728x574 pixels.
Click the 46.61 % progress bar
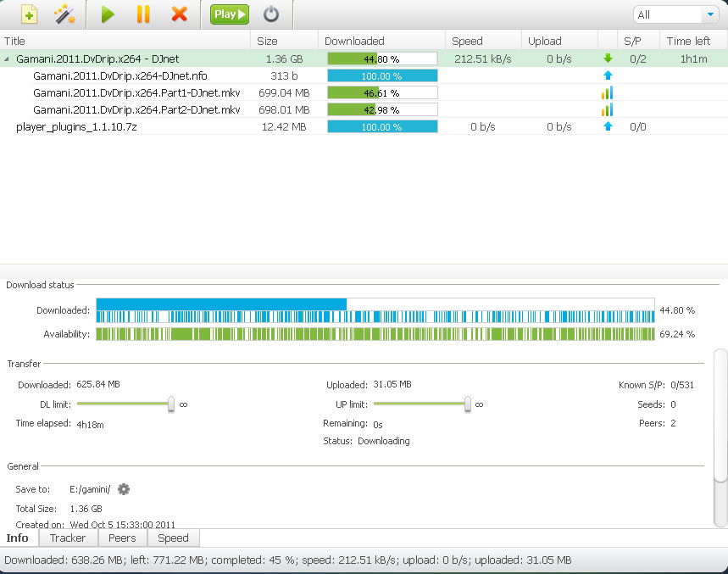click(382, 93)
